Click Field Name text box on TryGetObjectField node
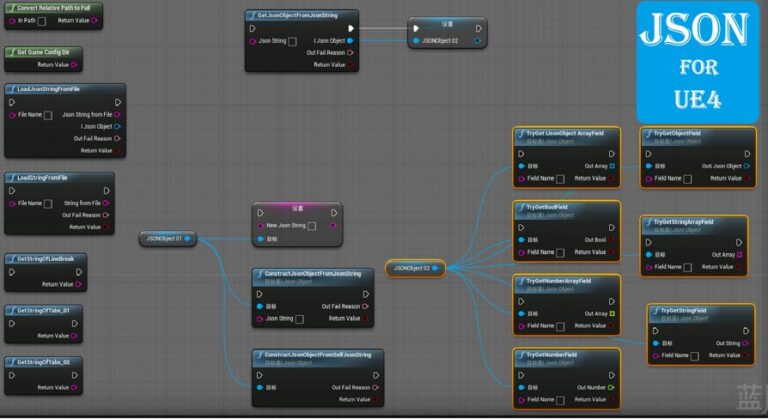The image size is (768, 419). (x=688, y=179)
